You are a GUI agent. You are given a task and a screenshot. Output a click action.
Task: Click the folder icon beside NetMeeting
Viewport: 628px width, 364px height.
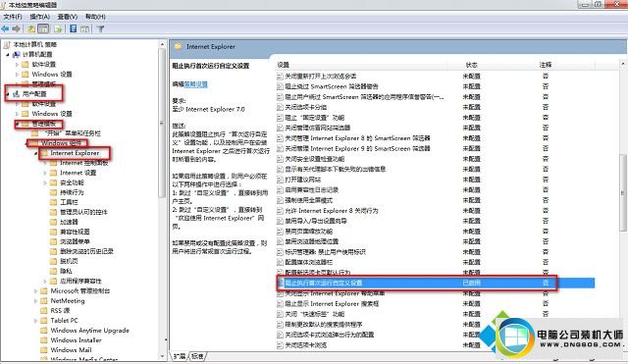tap(44, 301)
